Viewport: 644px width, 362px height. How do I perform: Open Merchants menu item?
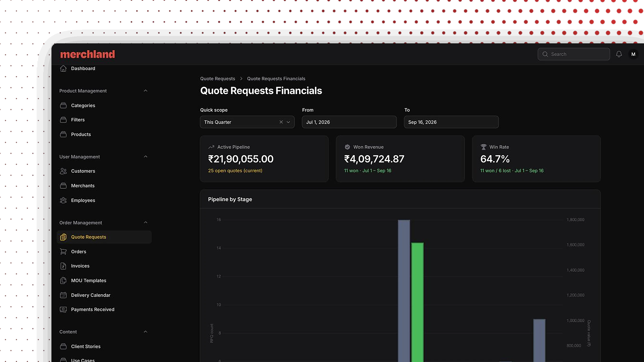click(x=83, y=186)
